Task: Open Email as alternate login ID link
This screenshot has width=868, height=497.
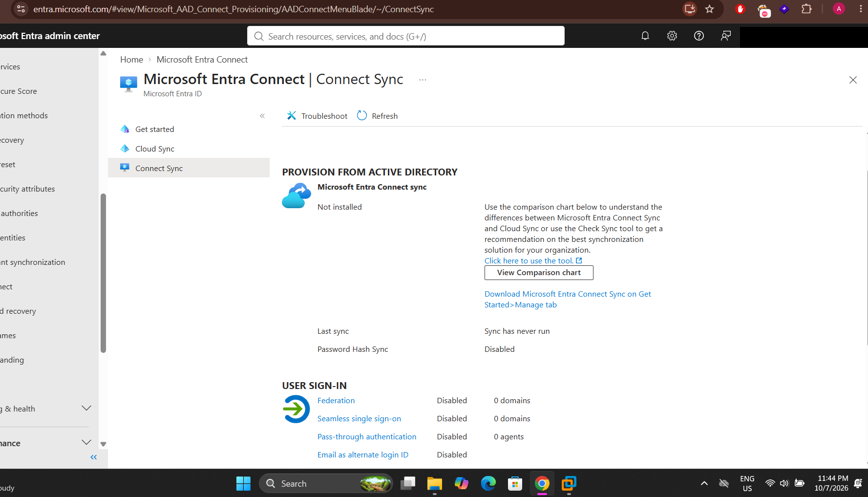Action: pyautogui.click(x=363, y=454)
